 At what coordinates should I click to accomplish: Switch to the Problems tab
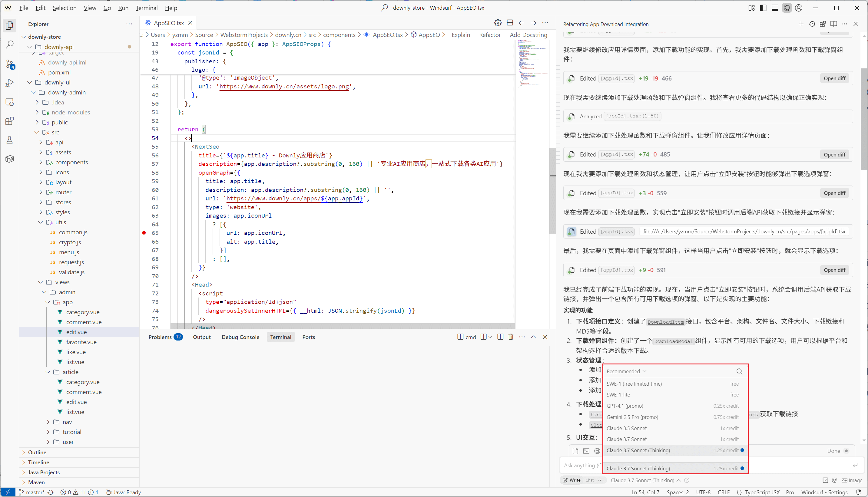[165, 337]
